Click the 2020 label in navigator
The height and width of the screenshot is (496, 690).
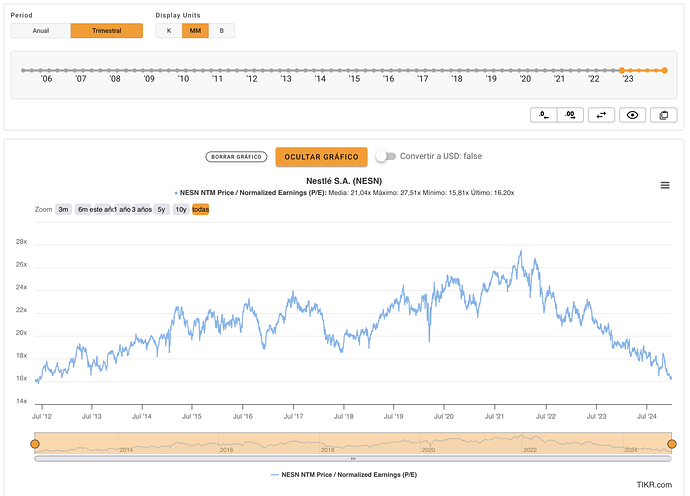(428, 450)
